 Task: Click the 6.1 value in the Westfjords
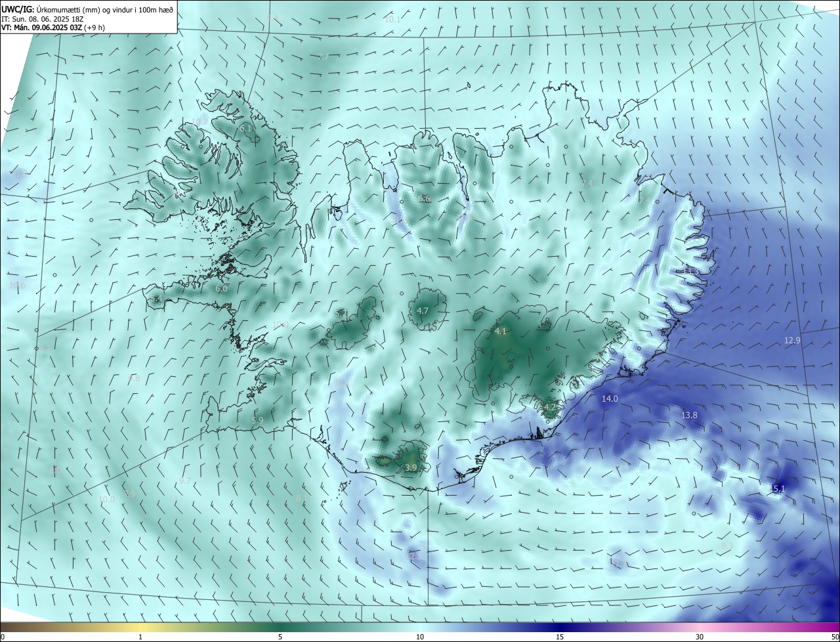tap(245, 128)
